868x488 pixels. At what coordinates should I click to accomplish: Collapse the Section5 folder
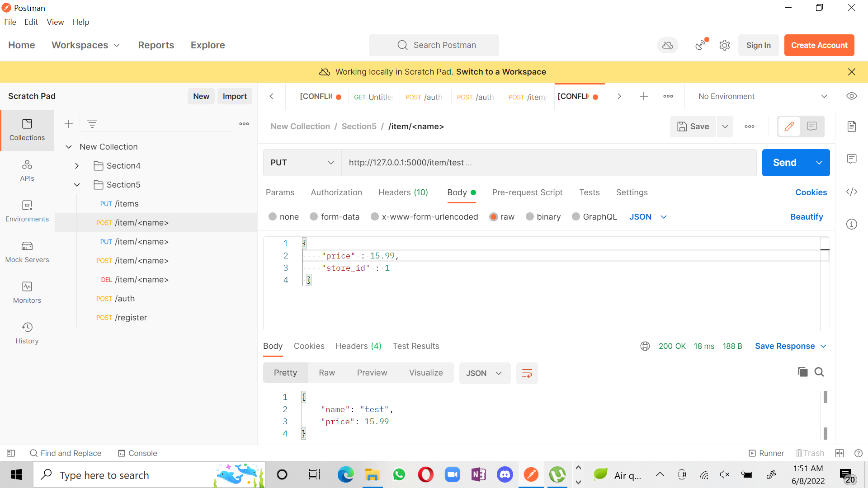point(77,185)
